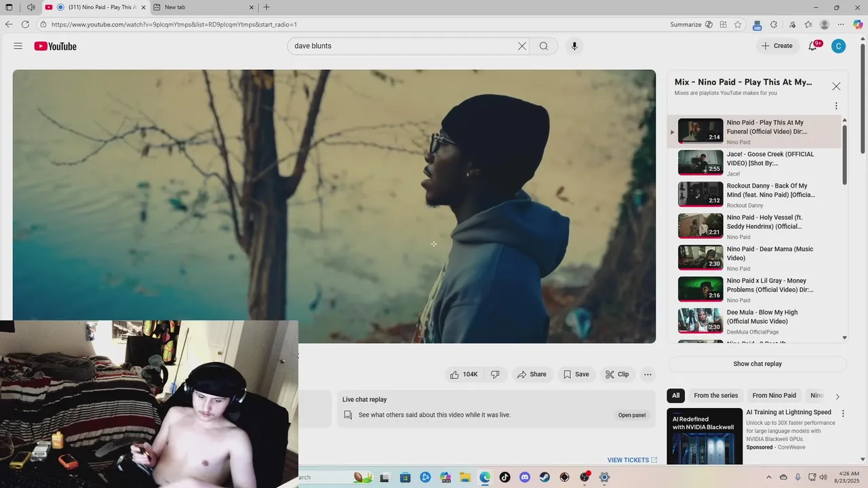This screenshot has height=488, width=868.
Task: Open the browser Settings and more menu
Action: point(842,24)
